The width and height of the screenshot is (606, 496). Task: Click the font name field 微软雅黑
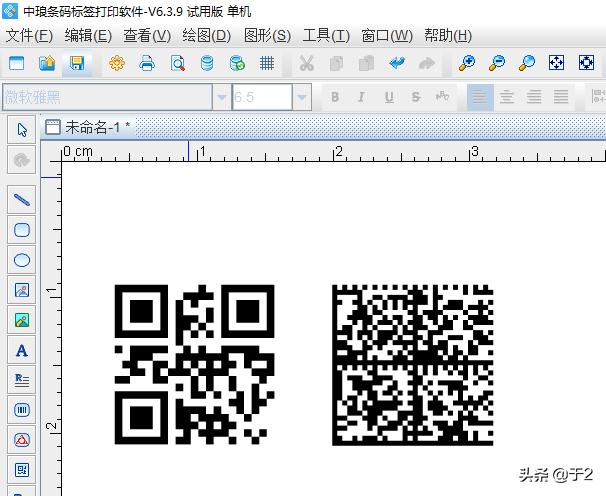coord(108,97)
